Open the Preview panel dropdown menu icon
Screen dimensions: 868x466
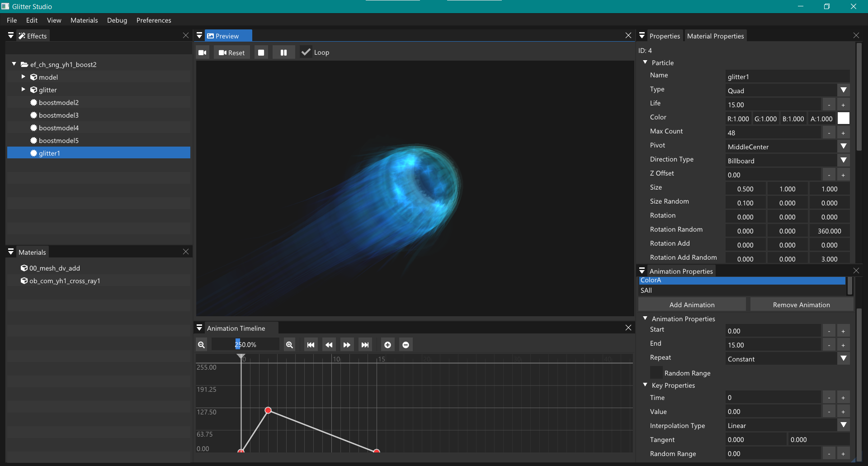[x=199, y=35]
